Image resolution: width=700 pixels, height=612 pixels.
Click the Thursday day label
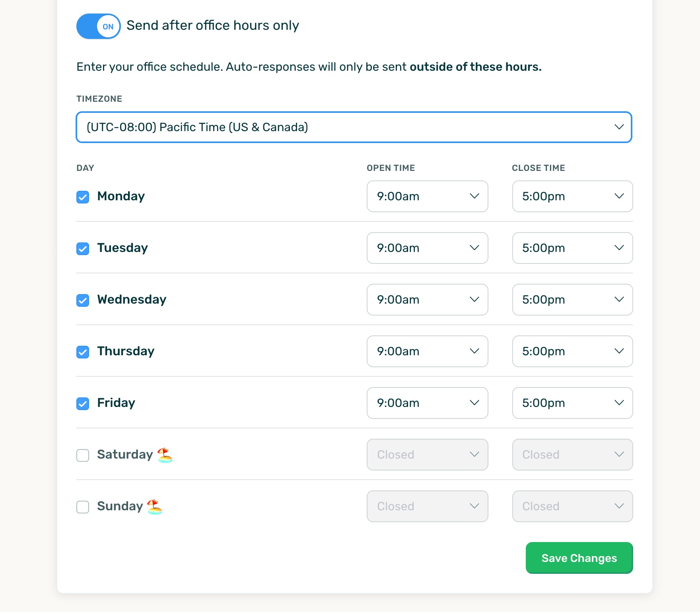(126, 351)
